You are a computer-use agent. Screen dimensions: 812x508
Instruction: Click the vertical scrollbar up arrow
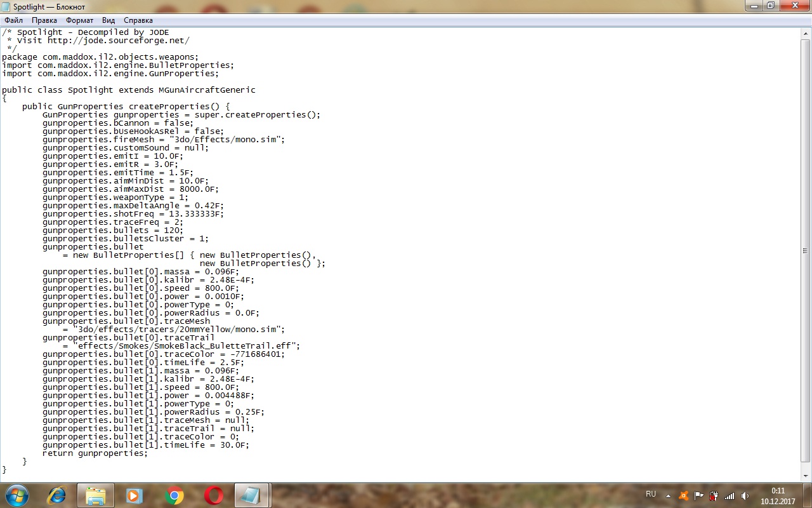click(806, 32)
